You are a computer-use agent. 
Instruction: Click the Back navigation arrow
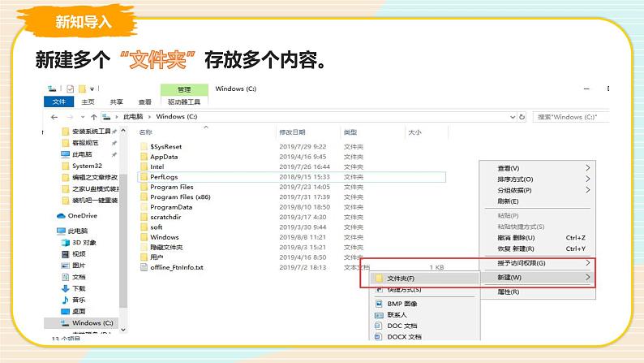pos(54,117)
